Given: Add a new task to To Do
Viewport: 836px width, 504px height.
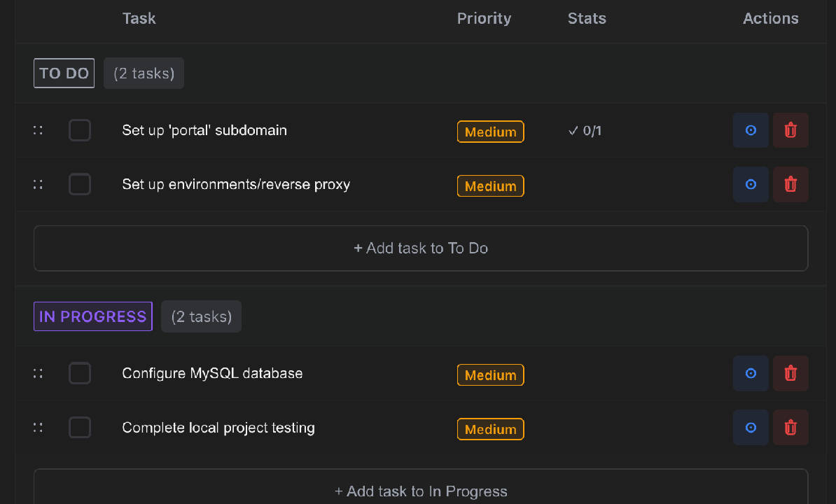Looking at the screenshot, I should [421, 248].
